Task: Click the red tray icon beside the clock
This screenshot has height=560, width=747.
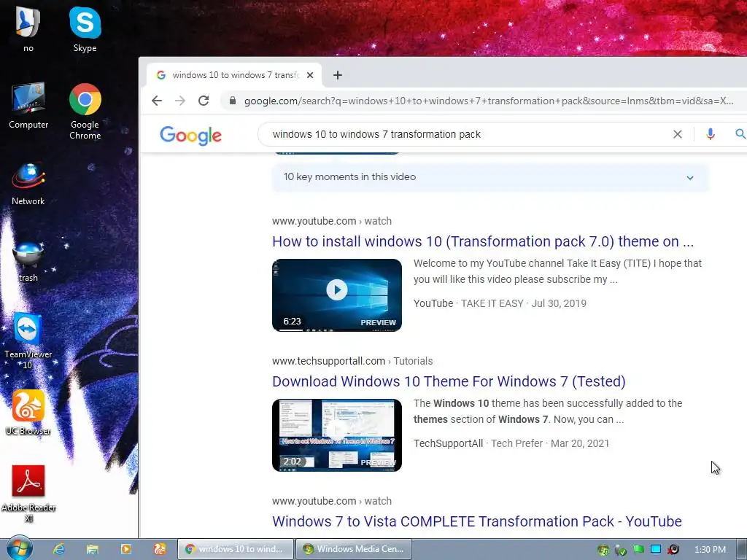Action: tap(673, 550)
